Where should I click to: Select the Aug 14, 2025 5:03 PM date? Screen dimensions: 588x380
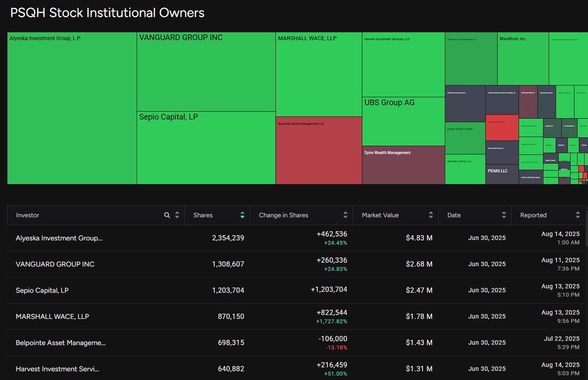[561, 368]
